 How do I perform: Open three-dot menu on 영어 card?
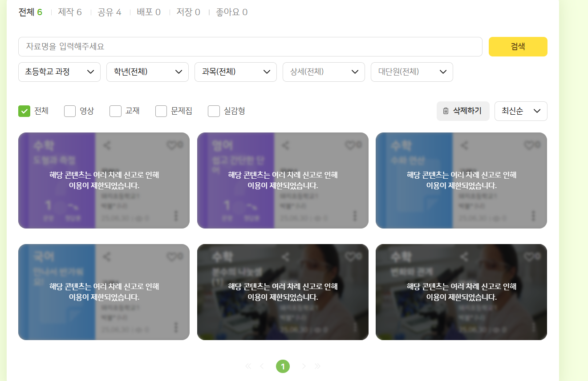click(355, 216)
